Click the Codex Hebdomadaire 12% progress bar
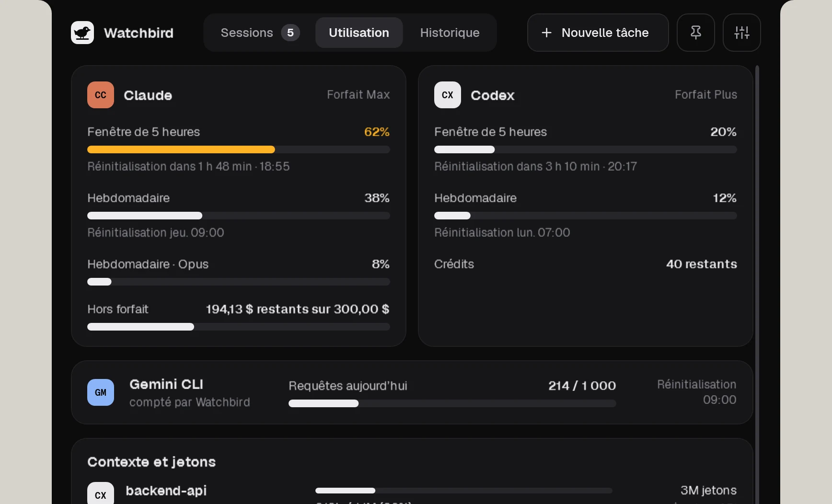832x504 pixels. (586, 216)
